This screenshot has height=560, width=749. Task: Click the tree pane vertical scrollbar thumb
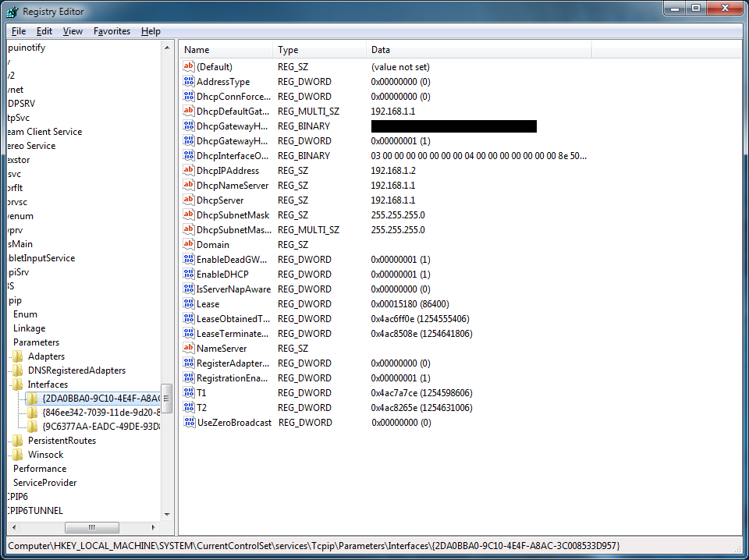pyautogui.click(x=167, y=398)
